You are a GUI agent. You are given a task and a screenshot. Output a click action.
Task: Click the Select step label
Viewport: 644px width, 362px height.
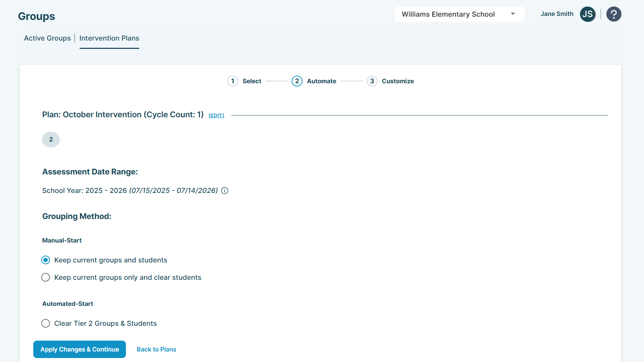(252, 81)
